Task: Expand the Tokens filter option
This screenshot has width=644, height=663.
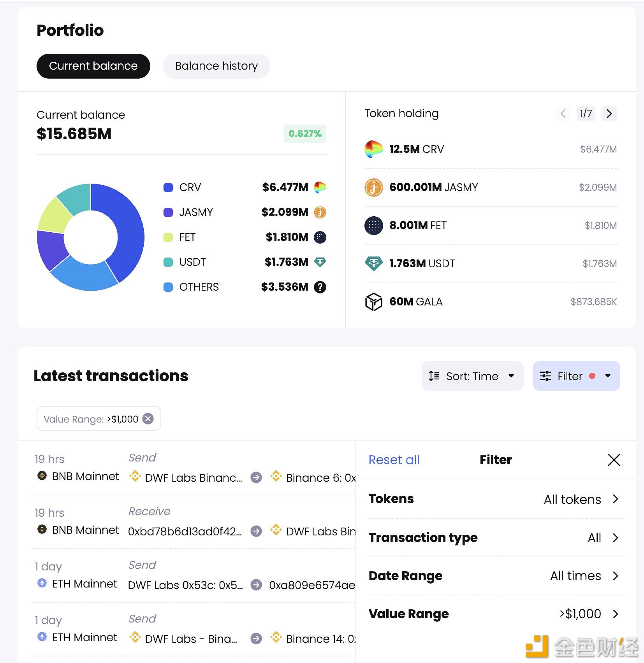Action: click(x=495, y=499)
